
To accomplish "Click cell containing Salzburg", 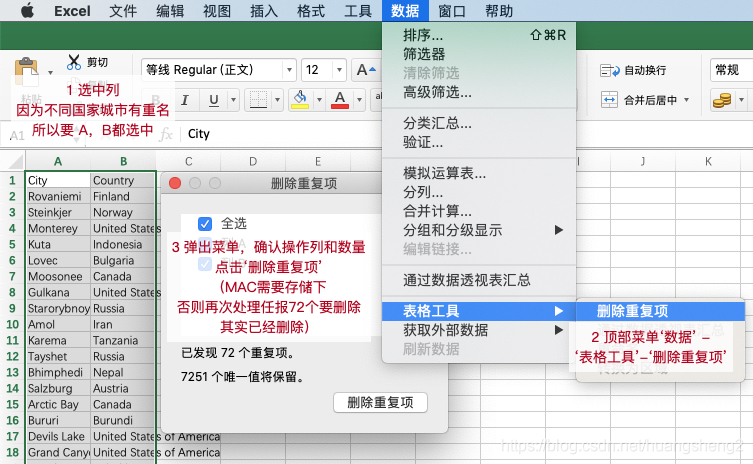I will [58, 389].
